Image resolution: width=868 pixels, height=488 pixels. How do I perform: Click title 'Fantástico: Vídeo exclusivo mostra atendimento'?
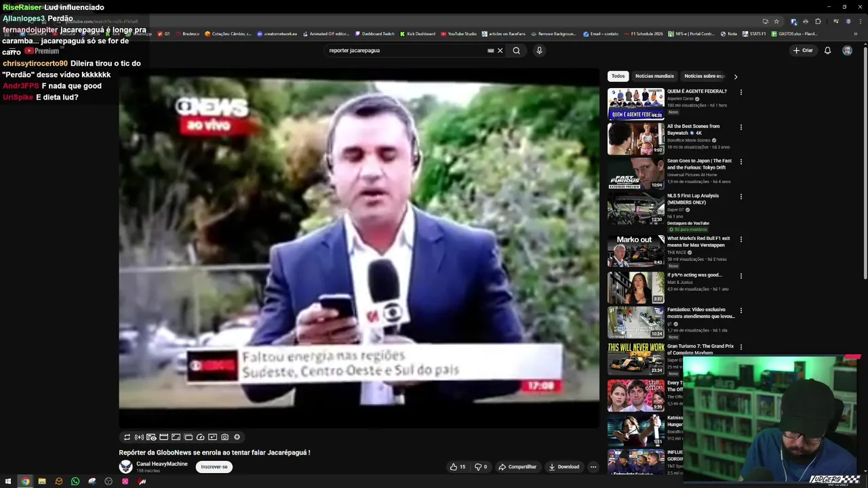(x=701, y=313)
